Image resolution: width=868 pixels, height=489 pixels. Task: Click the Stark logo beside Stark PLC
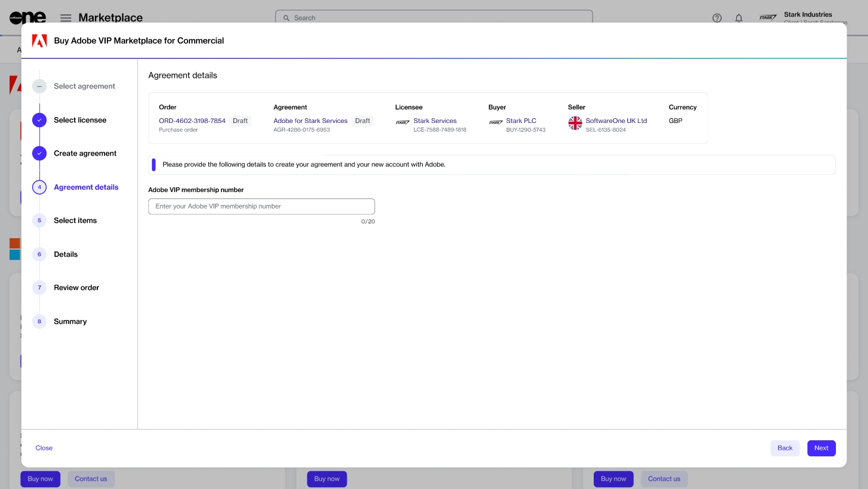pos(496,122)
